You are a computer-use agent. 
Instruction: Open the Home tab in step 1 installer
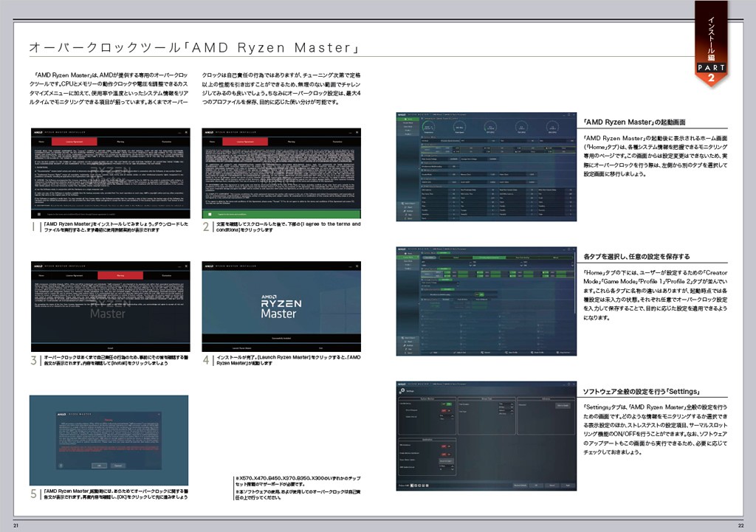point(41,142)
